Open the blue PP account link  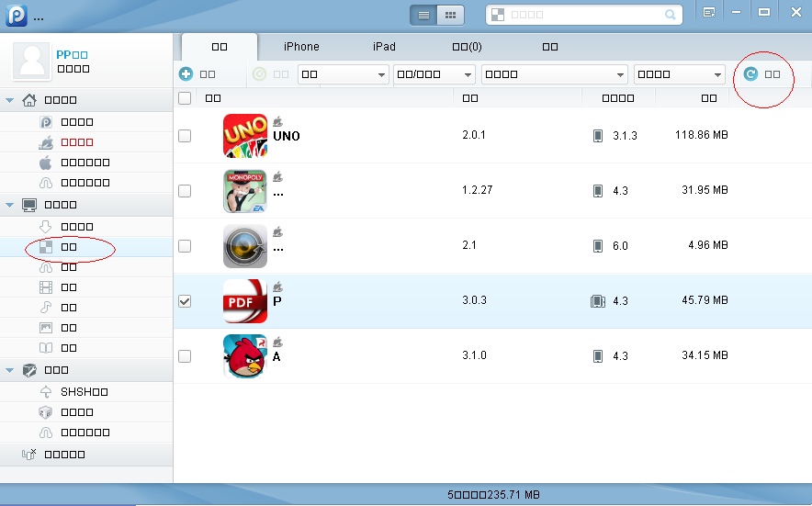pyautogui.click(x=72, y=55)
